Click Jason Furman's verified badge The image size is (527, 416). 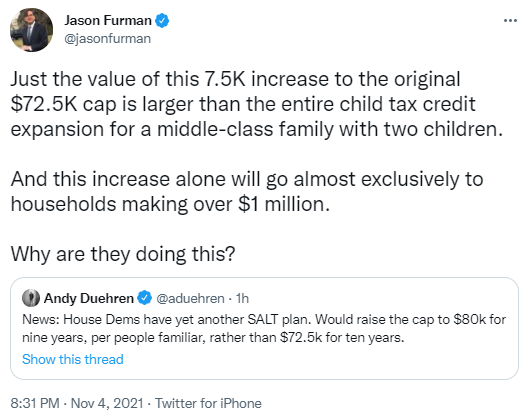pos(162,21)
